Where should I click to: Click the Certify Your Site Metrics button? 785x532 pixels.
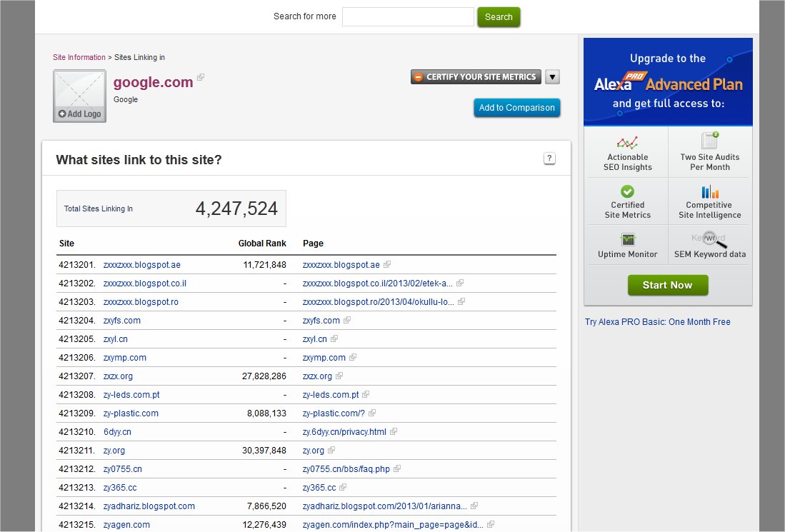[x=476, y=77]
